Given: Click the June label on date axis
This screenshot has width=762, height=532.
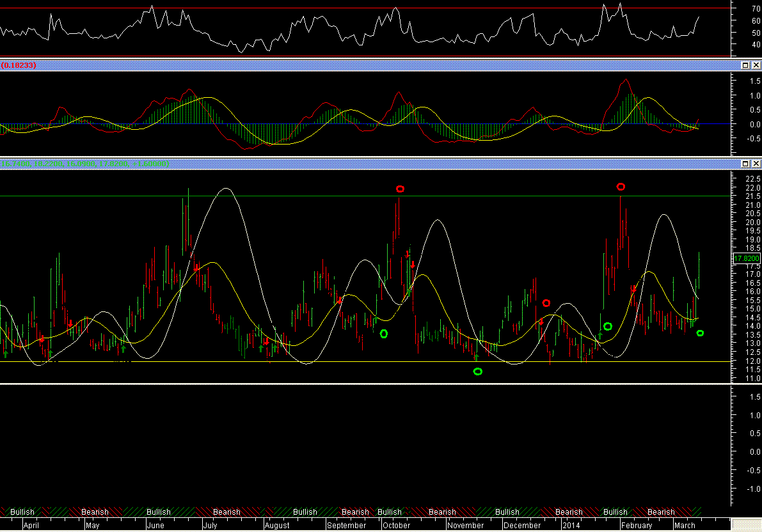Looking at the screenshot, I should [x=155, y=525].
